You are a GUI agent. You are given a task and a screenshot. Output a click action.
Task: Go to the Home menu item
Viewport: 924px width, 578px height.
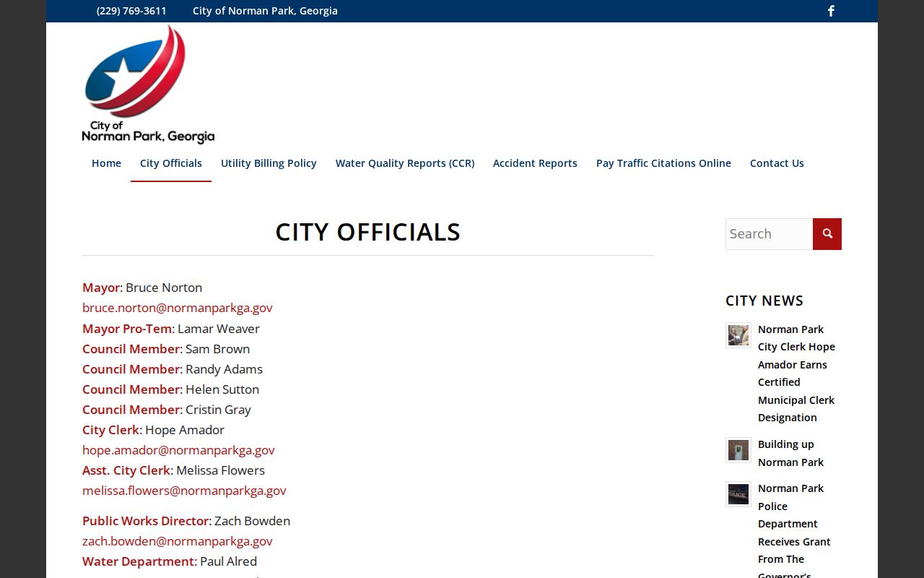pos(106,163)
